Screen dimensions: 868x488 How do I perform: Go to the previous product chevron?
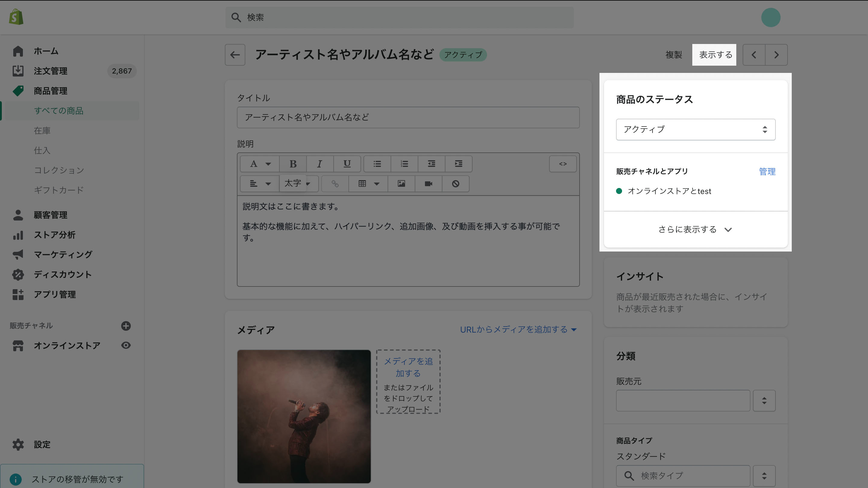click(754, 55)
